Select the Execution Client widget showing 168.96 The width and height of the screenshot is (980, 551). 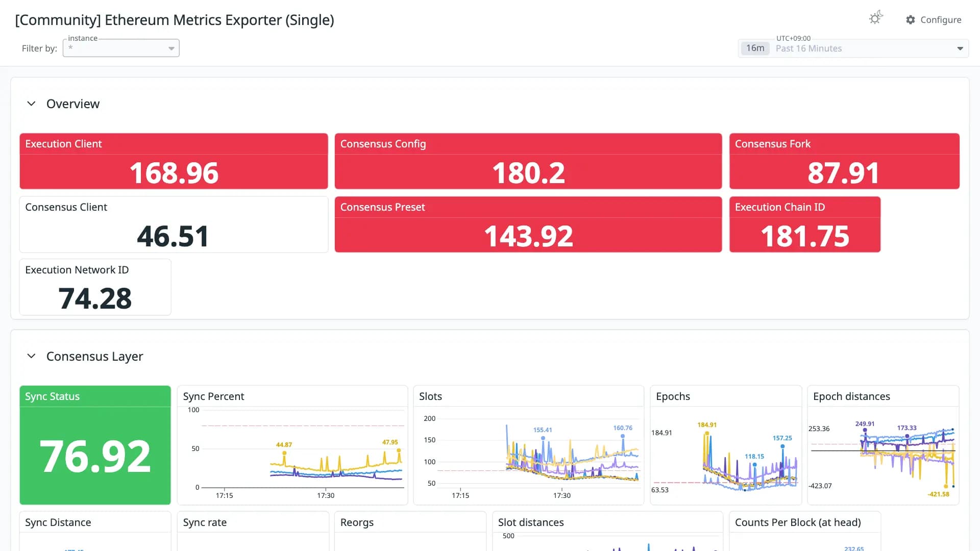[x=174, y=161]
